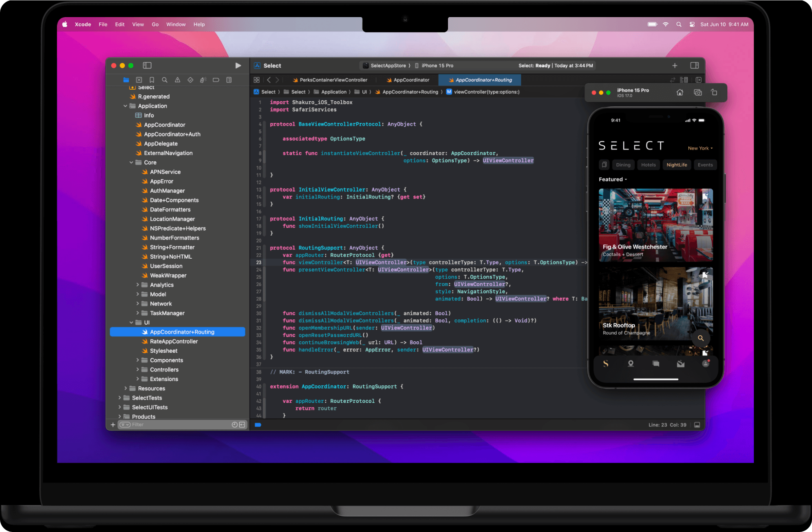Viewport: 812px width, 532px height.
Task: Tap the profile tab in app
Action: click(x=706, y=363)
